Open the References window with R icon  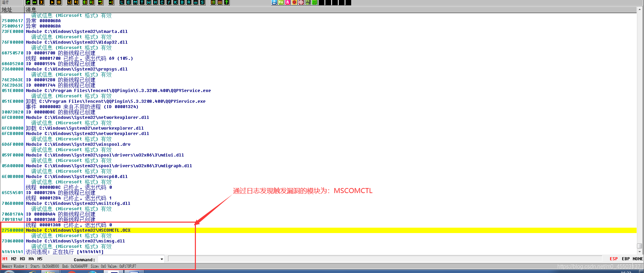(189, 2)
